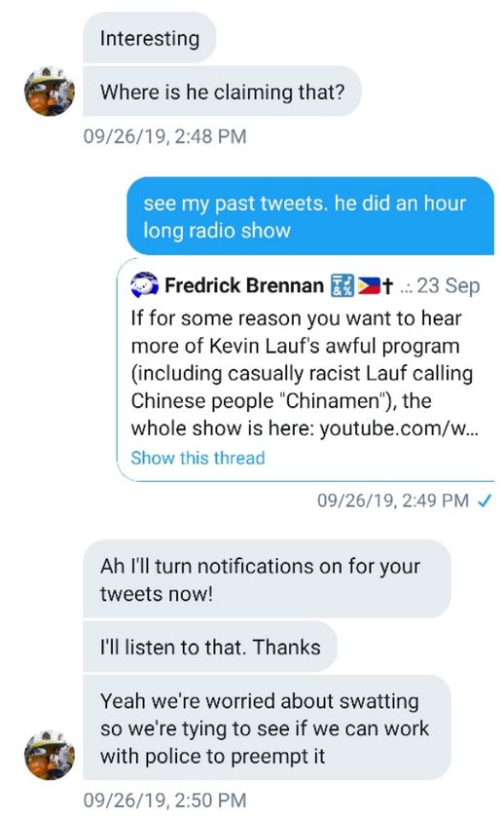This screenshot has width=504, height=818.
Task: Select the 'Interesting' message bubble
Action: tap(150, 38)
